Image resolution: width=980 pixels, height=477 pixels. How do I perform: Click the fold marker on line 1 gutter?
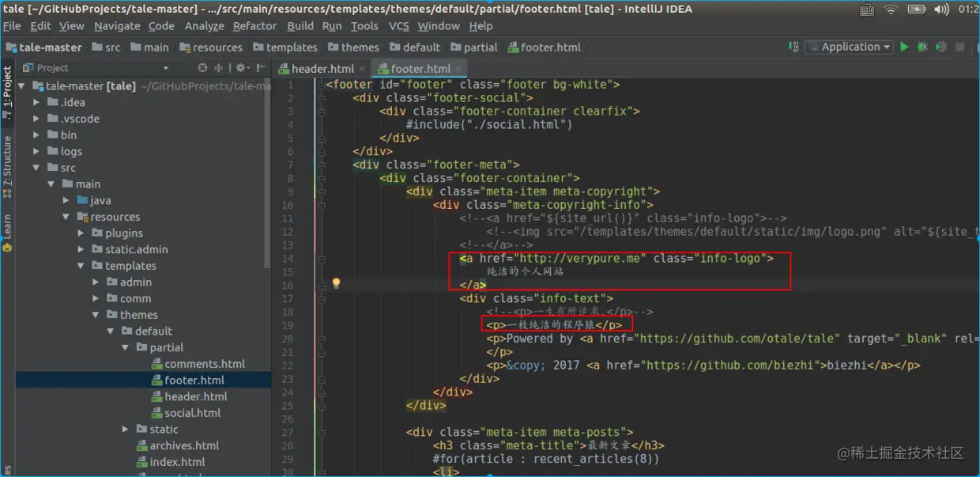coord(322,85)
